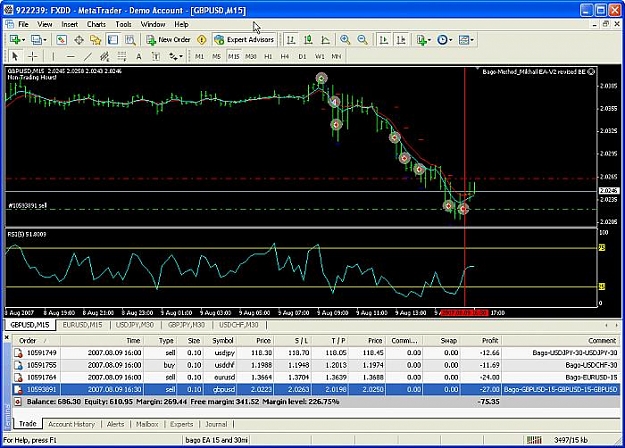The height and width of the screenshot is (448, 625).
Task: Switch to the Account History tab
Action: pyautogui.click(x=71, y=424)
